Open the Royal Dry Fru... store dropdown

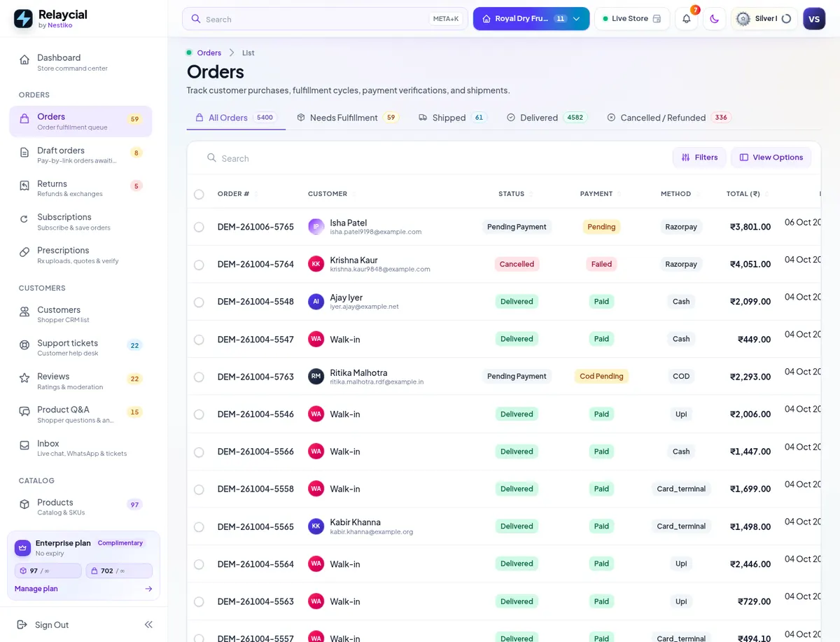pyautogui.click(x=531, y=19)
